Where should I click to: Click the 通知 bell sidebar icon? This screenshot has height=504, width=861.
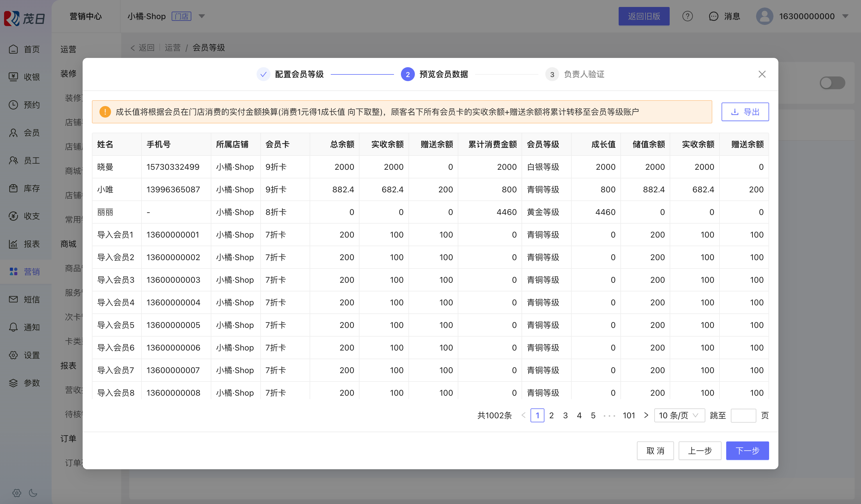(13, 327)
